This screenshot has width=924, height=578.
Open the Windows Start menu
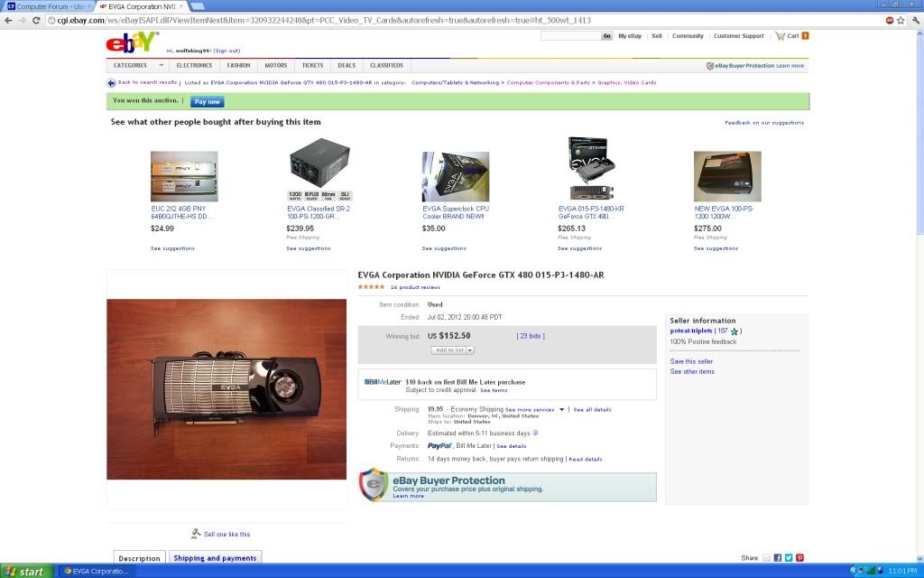pyautogui.click(x=26, y=571)
